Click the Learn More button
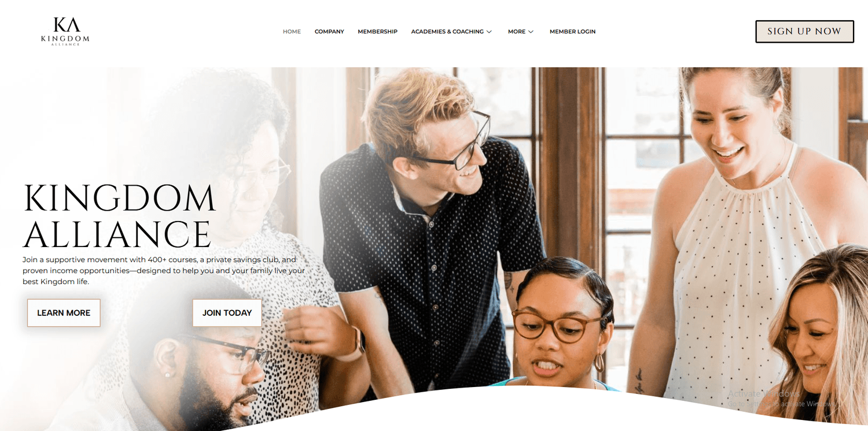The image size is (868, 431). tap(64, 313)
